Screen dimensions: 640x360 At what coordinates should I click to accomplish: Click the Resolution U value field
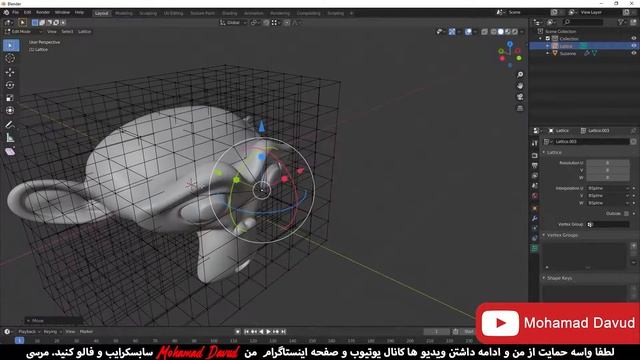coord(608,163)
